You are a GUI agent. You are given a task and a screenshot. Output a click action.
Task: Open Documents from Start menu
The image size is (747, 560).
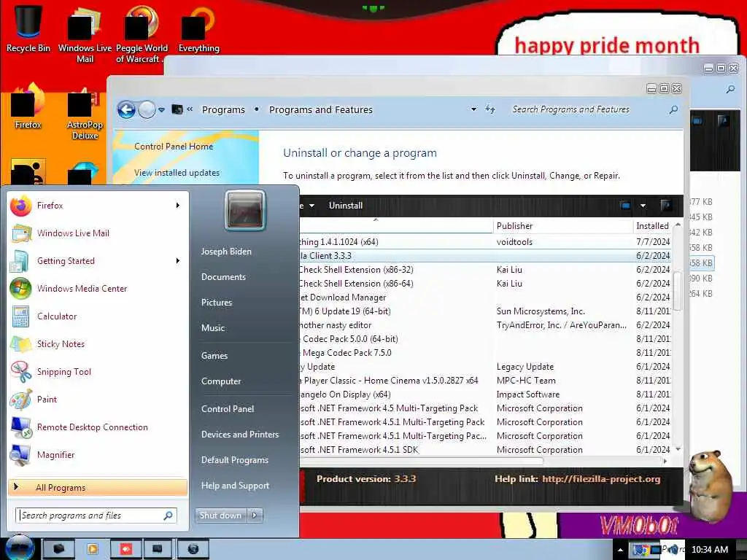point(223,277)
